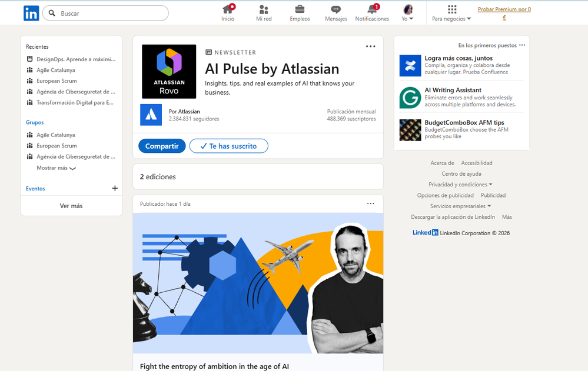
Task: Click the search magnifier icon
Action: click(53, 12)
